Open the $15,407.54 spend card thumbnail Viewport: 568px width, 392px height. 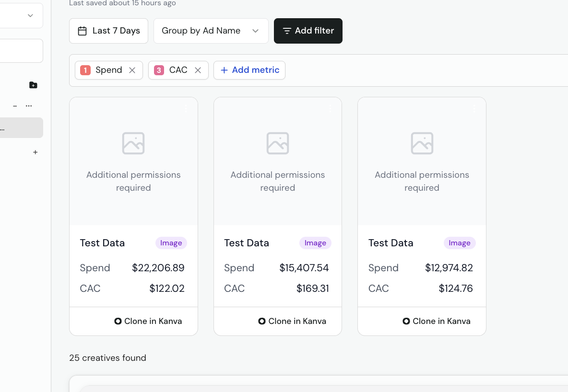coord(277,161)
